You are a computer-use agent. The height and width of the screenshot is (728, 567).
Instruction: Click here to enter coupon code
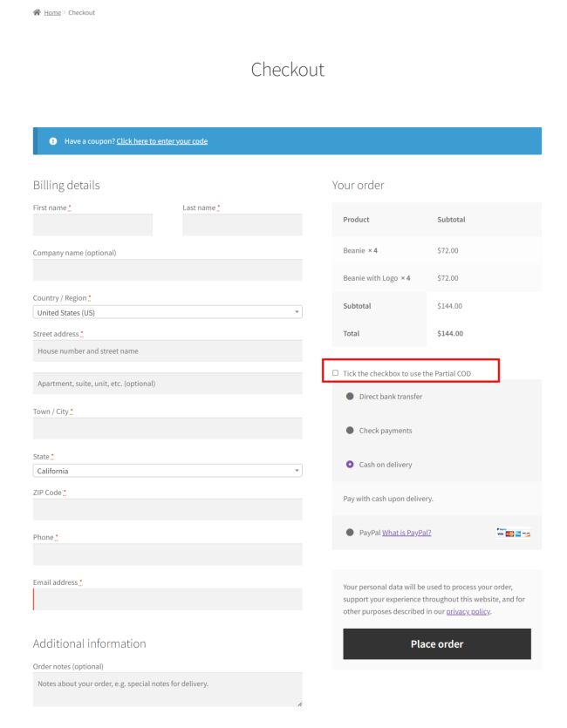point(162,141)
